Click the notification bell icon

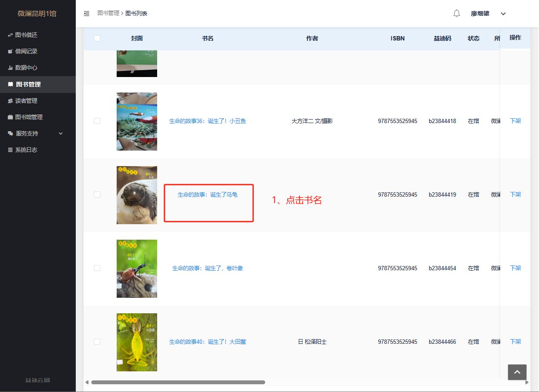pos(457,13)
